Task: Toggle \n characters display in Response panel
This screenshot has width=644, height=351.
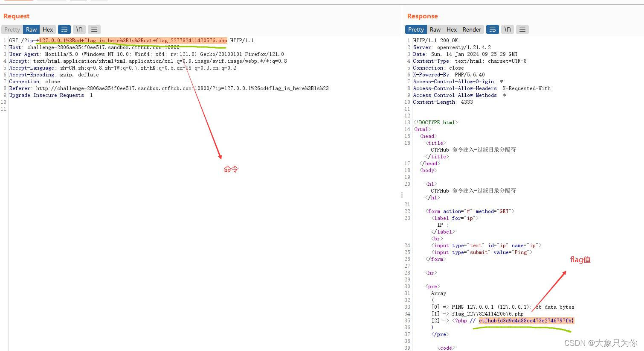Action: click(x=508, y=29)
